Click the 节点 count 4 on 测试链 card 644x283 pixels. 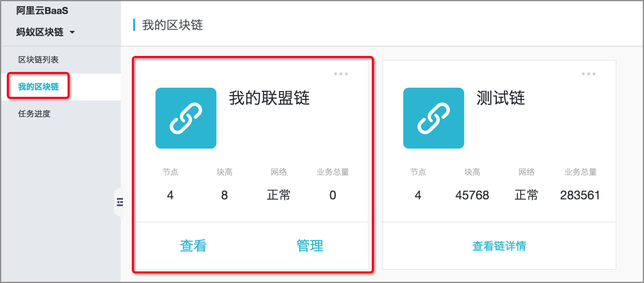[x=418, y=195]
